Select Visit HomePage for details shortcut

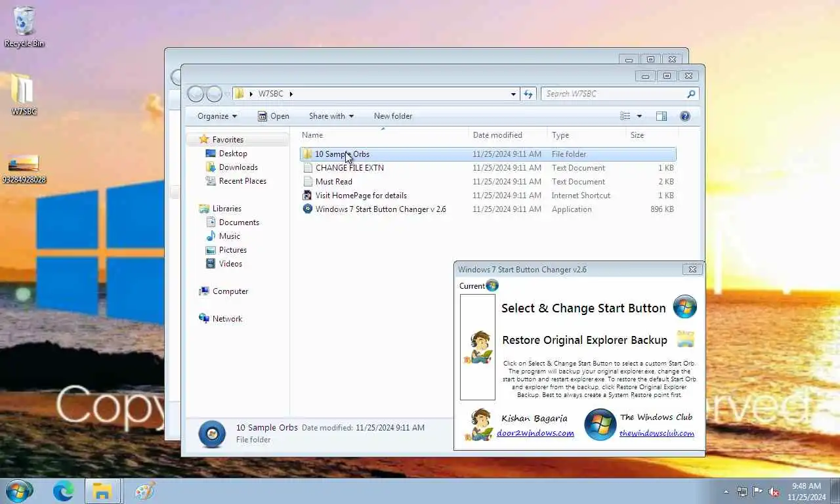[x=488, y=196]
